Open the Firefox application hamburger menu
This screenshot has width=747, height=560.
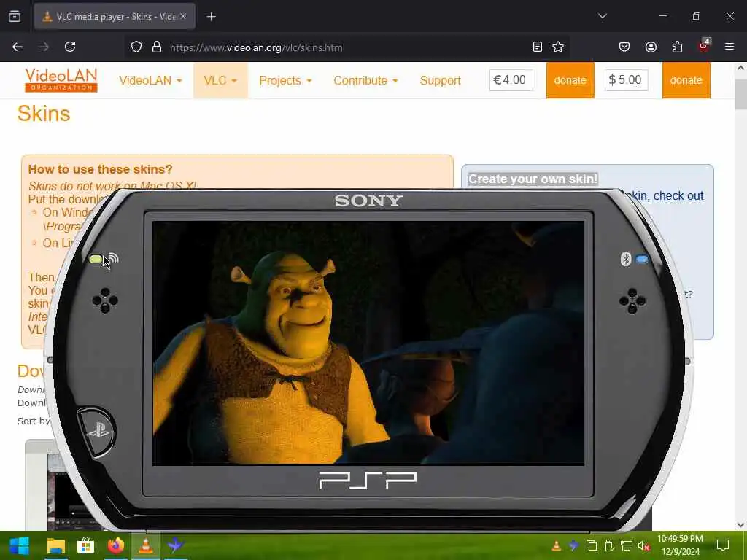pyautogui.click(x=729, y=47)
